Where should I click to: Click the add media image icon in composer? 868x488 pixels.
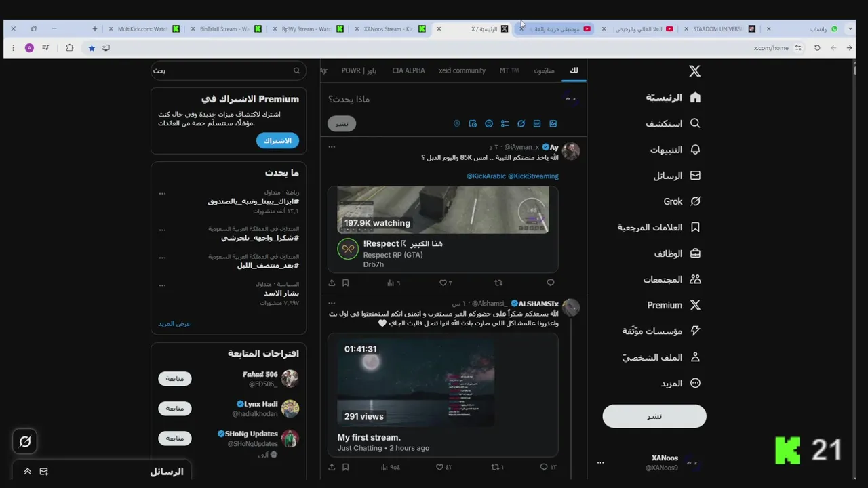[x=553, y=124]
